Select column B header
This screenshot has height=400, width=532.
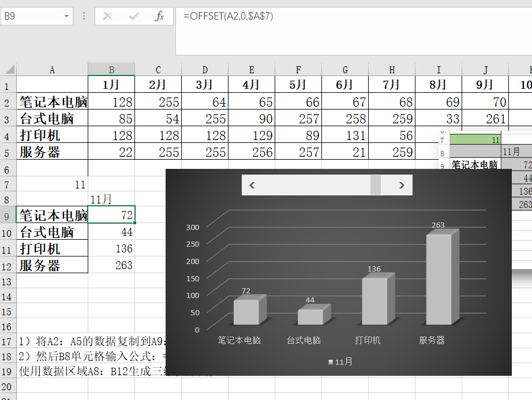pyautogui.click(x=111, y=70)
